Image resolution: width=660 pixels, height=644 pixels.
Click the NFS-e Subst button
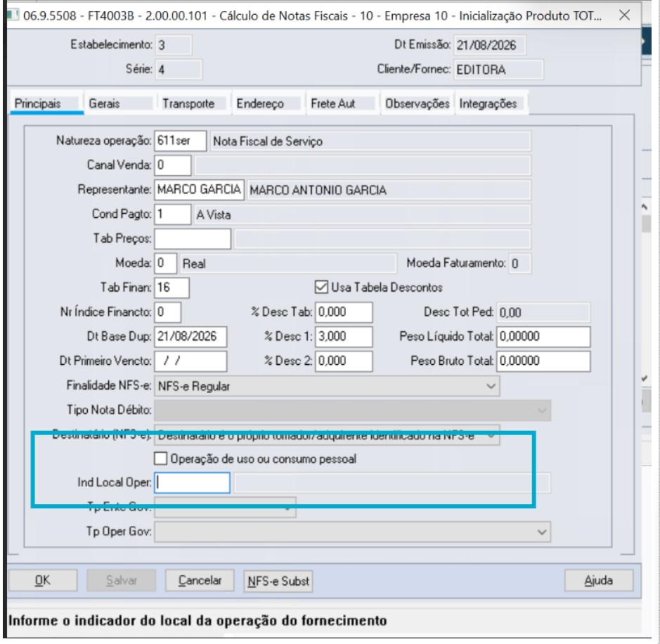(278, 581)
